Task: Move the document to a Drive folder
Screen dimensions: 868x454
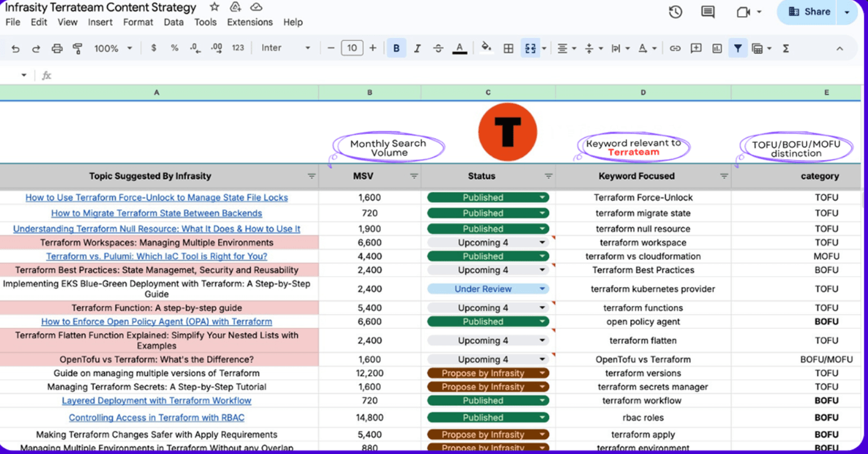Action: (235, 7)
